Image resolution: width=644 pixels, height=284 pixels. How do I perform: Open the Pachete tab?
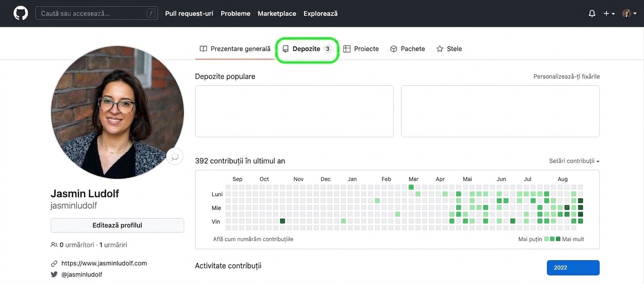point(407,49)
